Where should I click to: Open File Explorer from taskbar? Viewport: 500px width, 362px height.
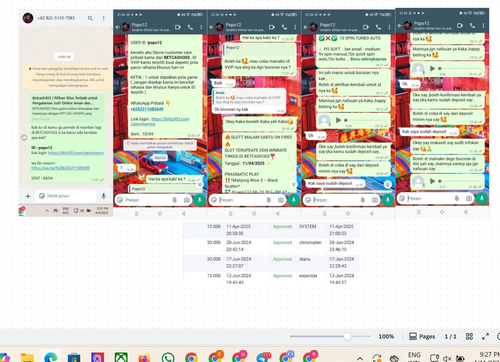pos(27,357)
